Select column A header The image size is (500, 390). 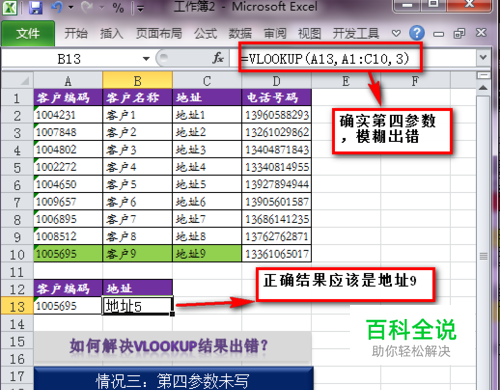tap(68, 81)
